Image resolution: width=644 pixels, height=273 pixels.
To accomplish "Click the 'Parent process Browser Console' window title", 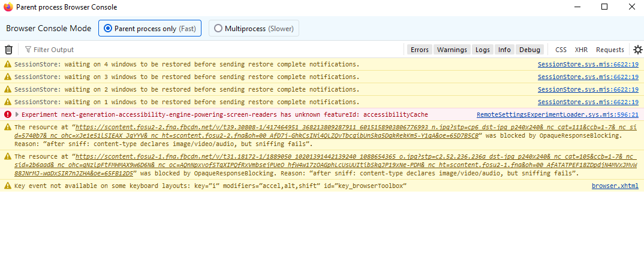I will tap(67, 7).
